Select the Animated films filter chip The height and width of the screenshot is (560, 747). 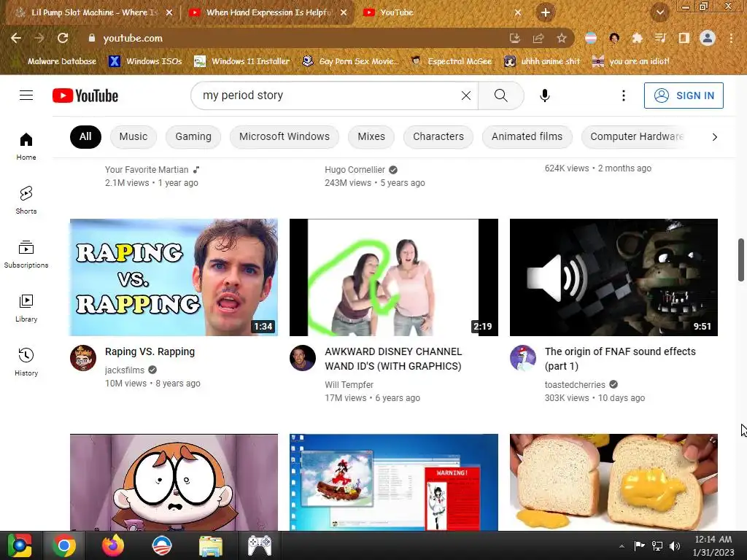point(527,136)
